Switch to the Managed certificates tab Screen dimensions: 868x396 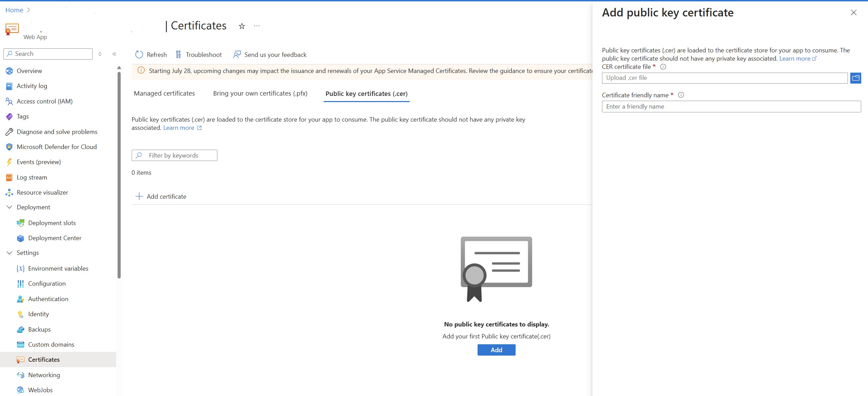164,93
